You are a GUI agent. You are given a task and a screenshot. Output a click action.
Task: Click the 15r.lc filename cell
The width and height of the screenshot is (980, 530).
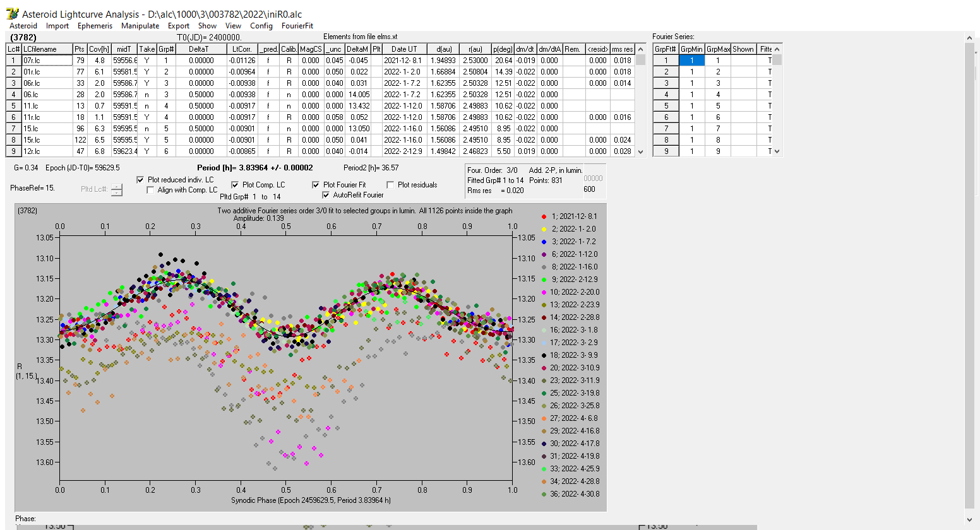point(47,140)
